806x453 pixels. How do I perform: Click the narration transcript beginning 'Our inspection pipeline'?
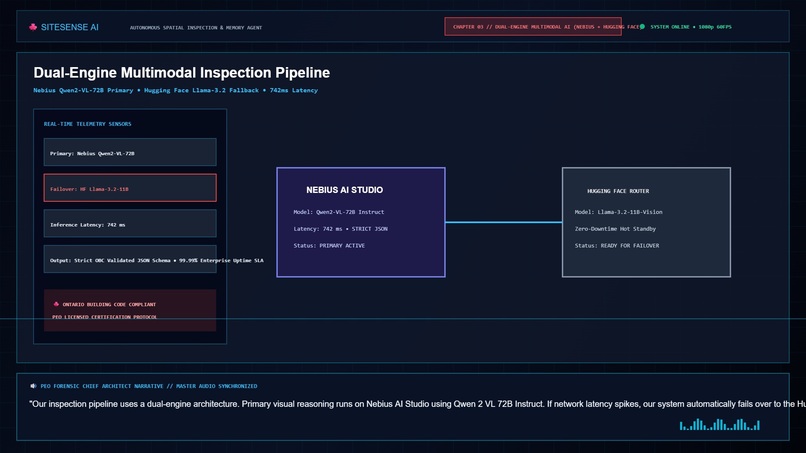pyautogui.click(x=417, y=404)
